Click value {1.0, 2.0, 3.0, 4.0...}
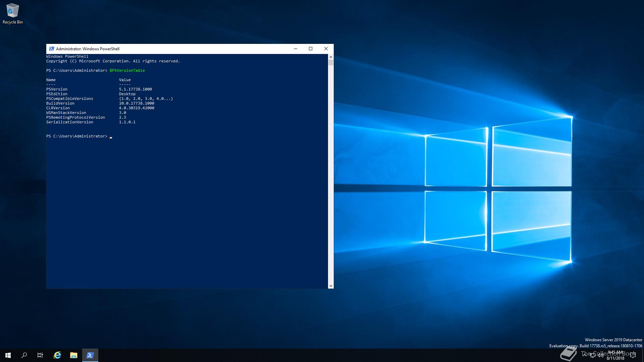The width and height of the screenshot is (644, 362). [146, 99]
